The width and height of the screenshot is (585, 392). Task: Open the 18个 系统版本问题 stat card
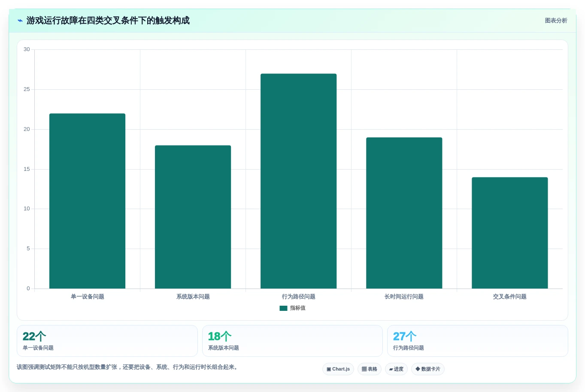(x=292, y=341)
